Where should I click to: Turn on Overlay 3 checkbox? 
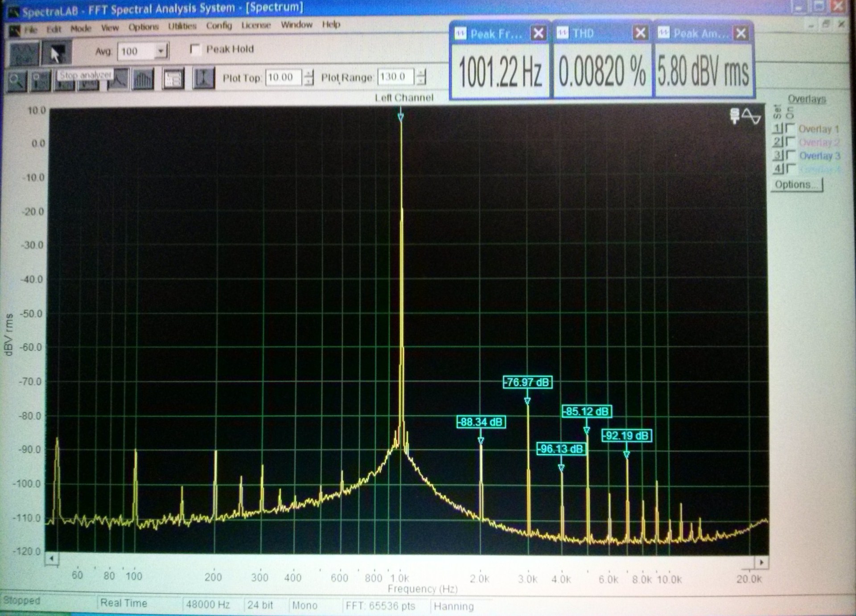(790, 155)
